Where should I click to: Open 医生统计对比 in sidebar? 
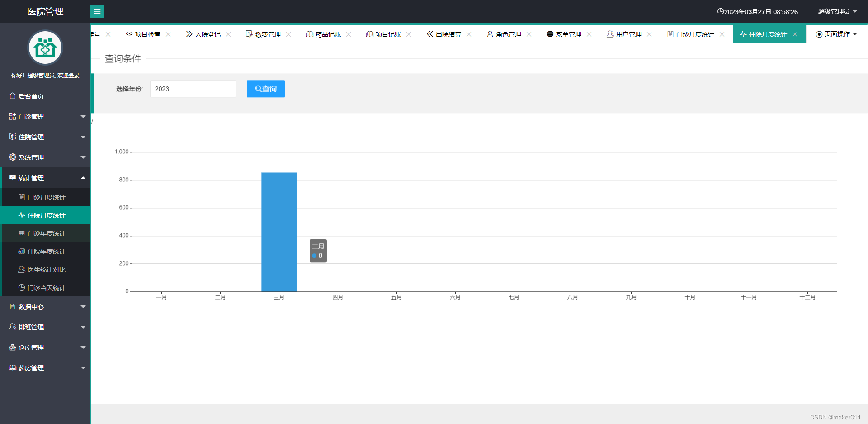(46, 269)
